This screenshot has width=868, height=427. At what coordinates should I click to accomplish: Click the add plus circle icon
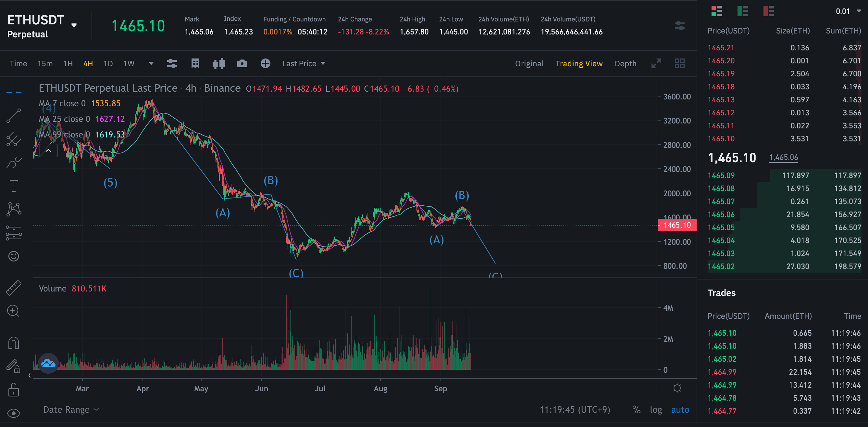tap(265, 63)
